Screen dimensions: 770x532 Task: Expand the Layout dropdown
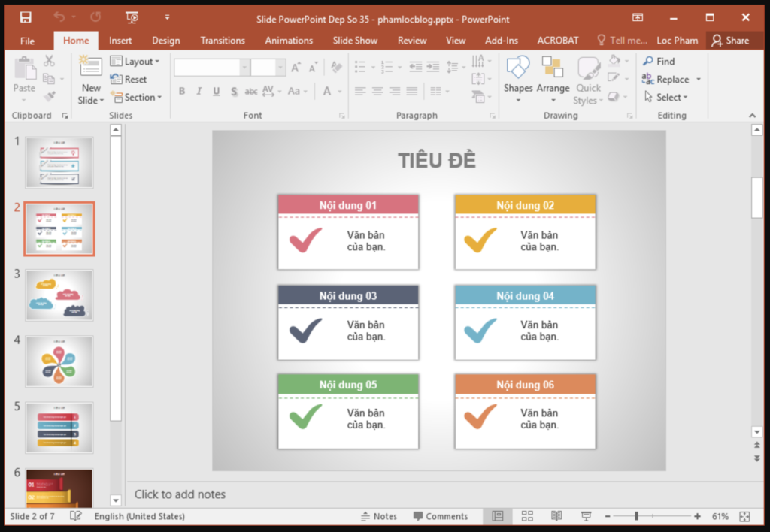135,62
